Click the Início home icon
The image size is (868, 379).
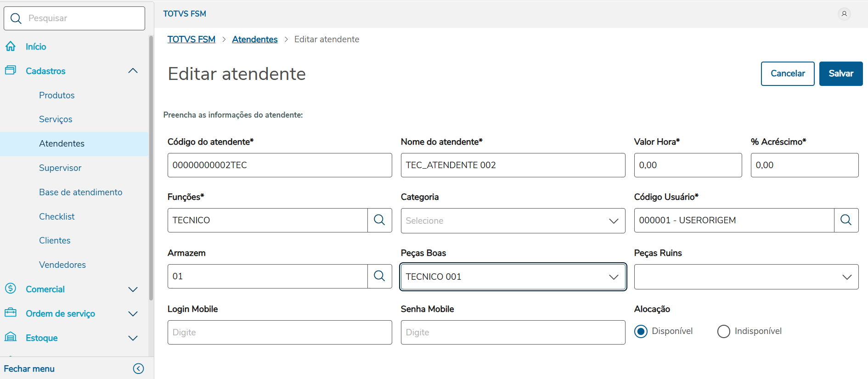pos(11,46)
